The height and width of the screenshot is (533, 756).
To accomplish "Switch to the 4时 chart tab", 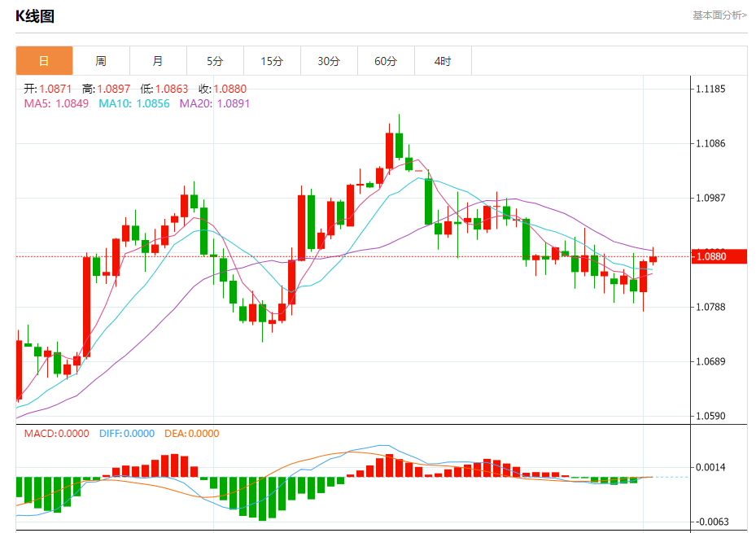I will pos(443,61).
